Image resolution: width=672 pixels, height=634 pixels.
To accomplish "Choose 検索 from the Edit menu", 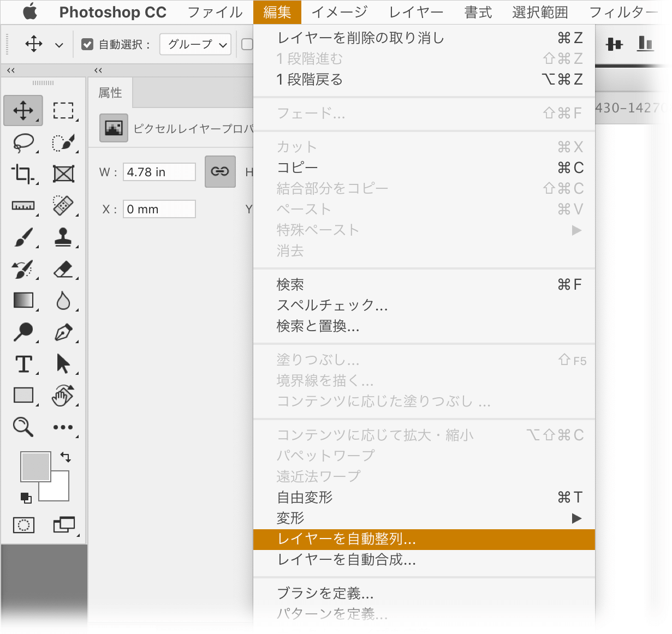I will point(424,284).
